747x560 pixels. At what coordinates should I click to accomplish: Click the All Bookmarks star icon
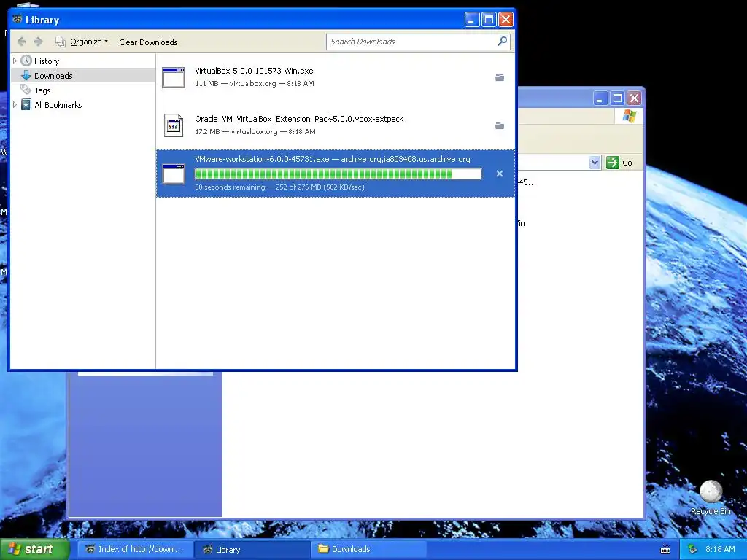[x=26, y=104]
